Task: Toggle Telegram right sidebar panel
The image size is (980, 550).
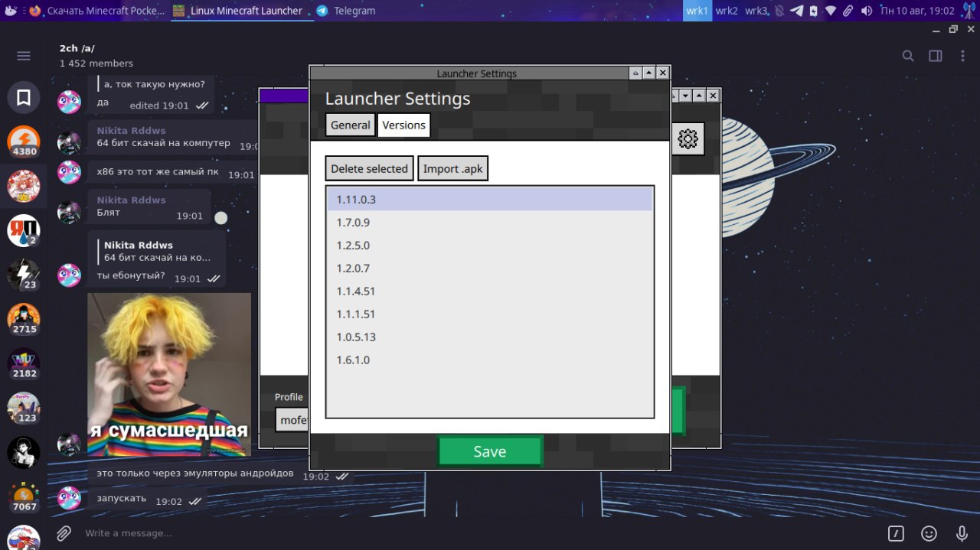Action: 936,56
